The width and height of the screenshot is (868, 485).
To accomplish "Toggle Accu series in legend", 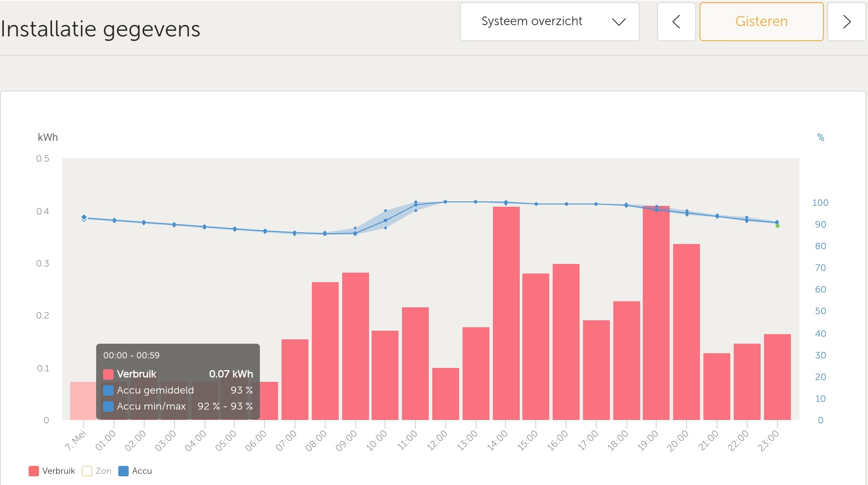I will coord(142,471).
